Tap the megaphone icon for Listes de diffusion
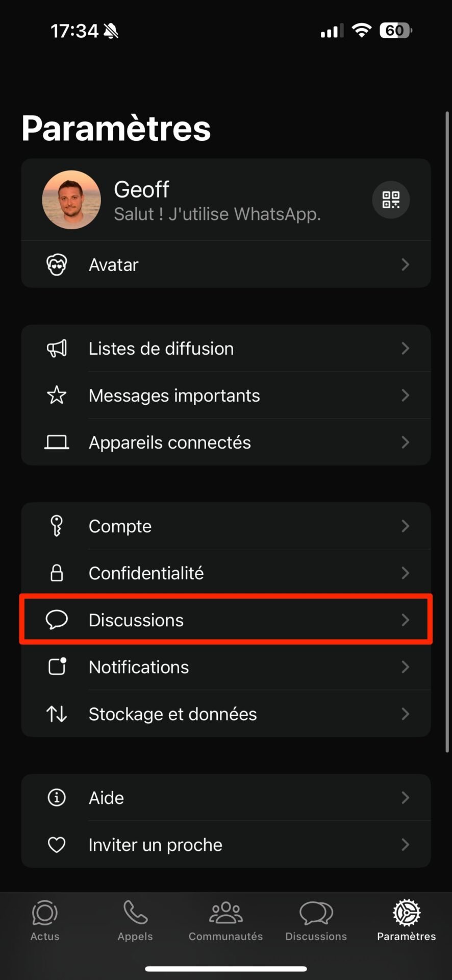452x980 pixels. pyautogui.click(x=57, y=349)
